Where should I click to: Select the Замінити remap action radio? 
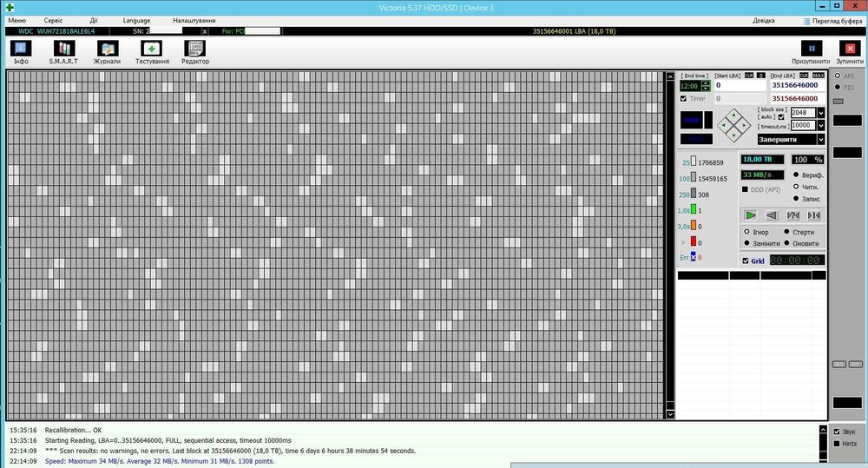coord(746,243)
